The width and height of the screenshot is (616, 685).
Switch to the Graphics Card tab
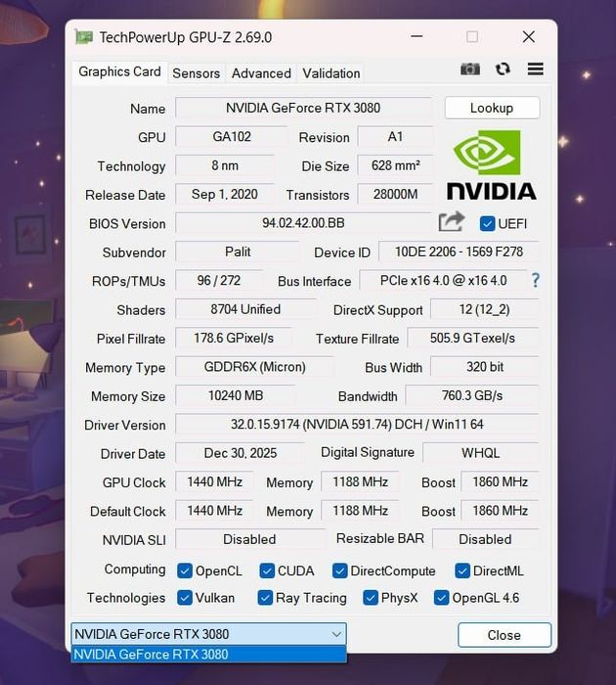(119, 71)
